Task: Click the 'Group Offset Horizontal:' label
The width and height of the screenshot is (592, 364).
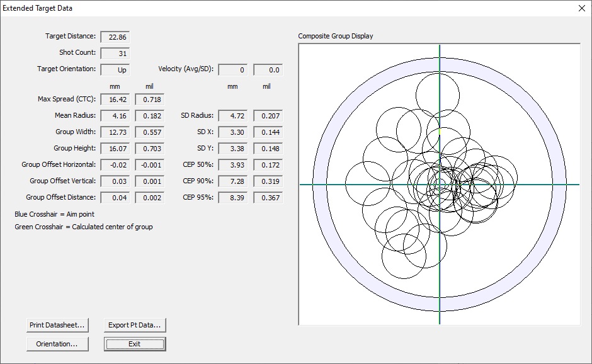Action: point(59,164)
